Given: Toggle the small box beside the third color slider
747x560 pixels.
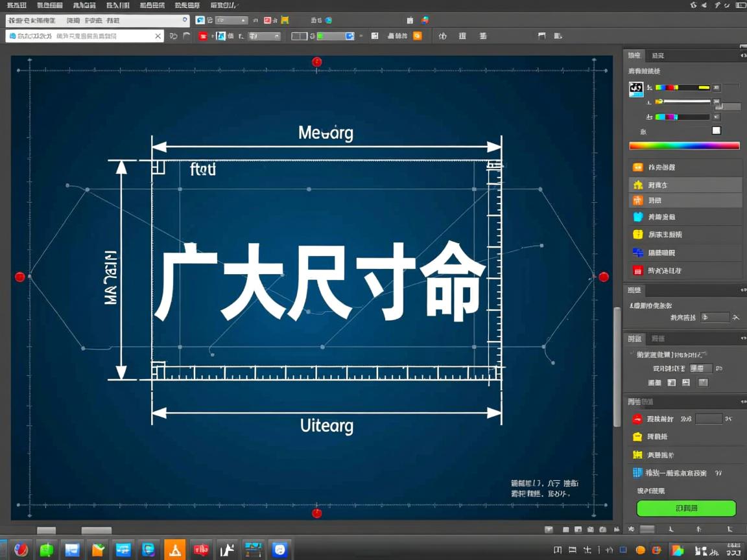Looking at the screenshot, I should tap(717, 117).
